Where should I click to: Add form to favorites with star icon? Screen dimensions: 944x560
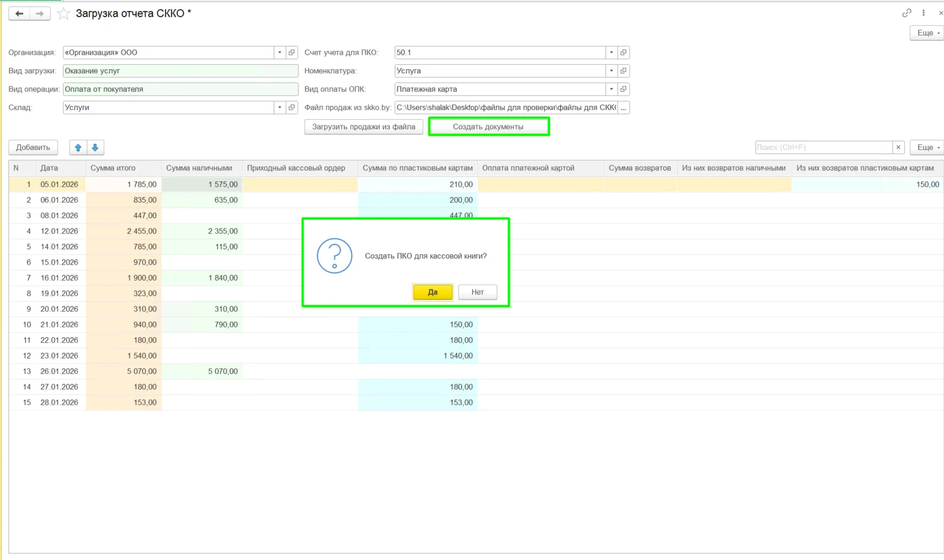point(64,14)
